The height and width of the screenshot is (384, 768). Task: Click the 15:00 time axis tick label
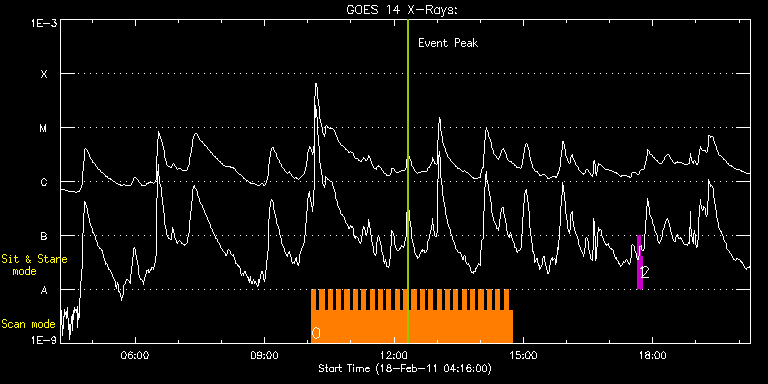point(524,355)
